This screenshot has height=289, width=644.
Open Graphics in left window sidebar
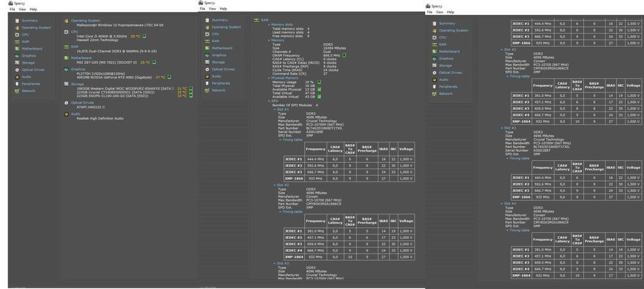pos(29,55)
